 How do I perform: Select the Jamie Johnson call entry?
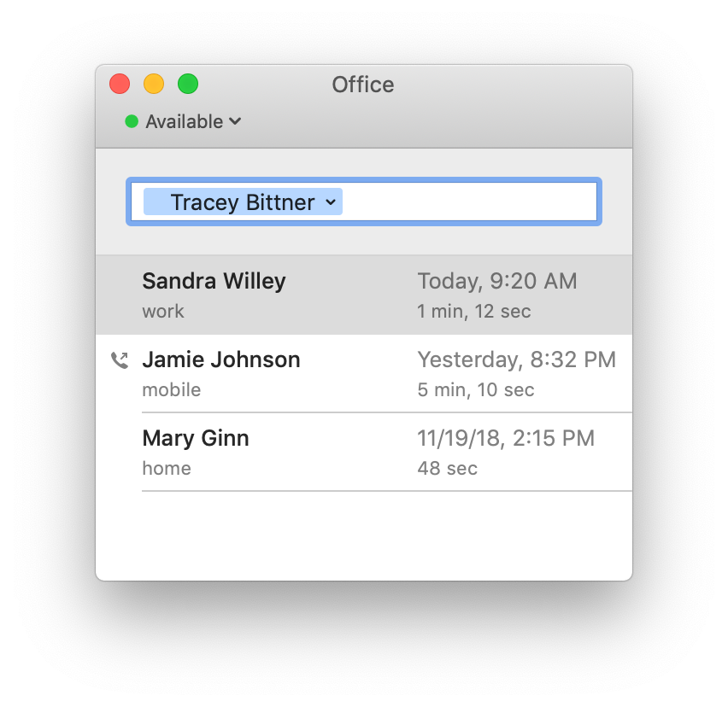click(364, 373)
